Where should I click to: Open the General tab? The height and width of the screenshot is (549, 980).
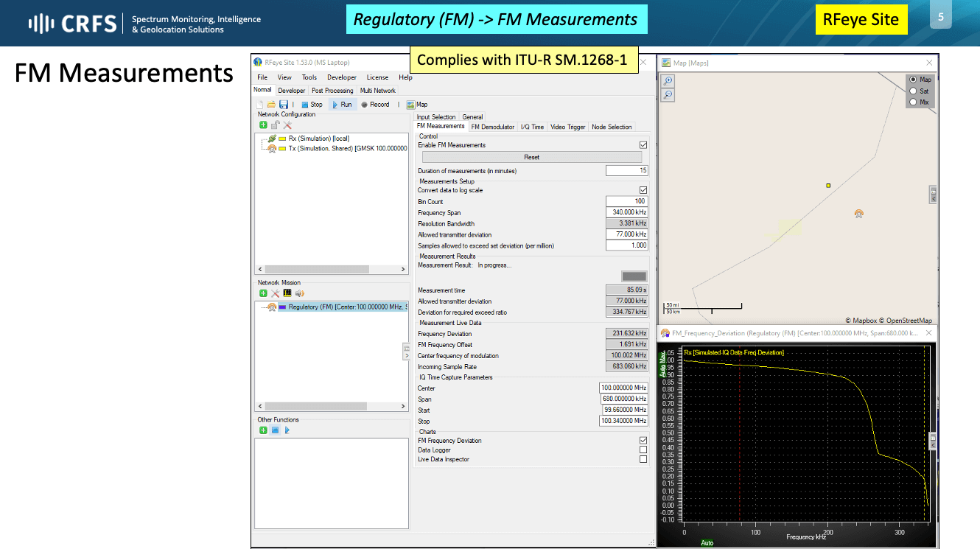472,116
